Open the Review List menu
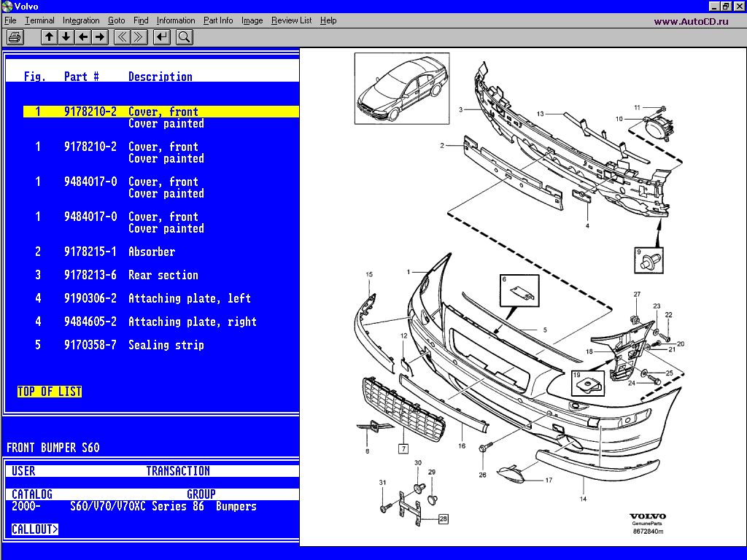This screenshot has height=560, width=747. pos(292,20)
